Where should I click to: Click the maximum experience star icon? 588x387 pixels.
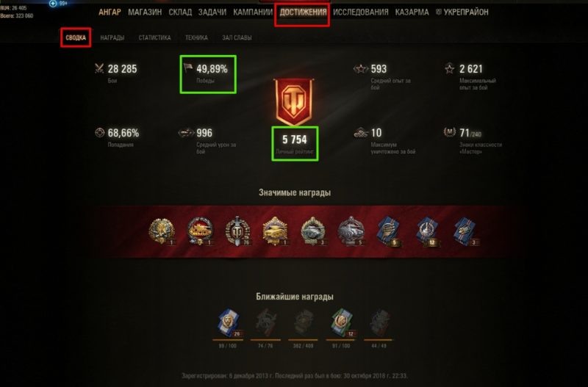coord(449,68)
